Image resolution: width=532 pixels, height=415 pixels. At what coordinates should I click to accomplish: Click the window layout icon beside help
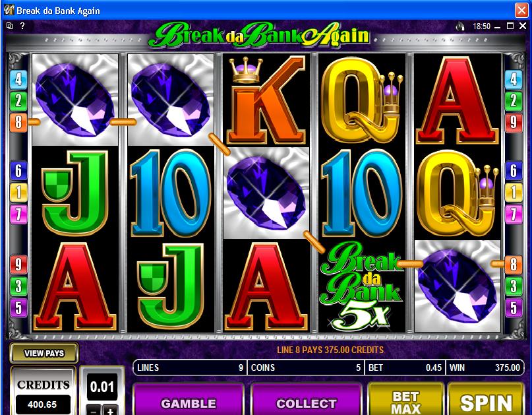point(10,26)
